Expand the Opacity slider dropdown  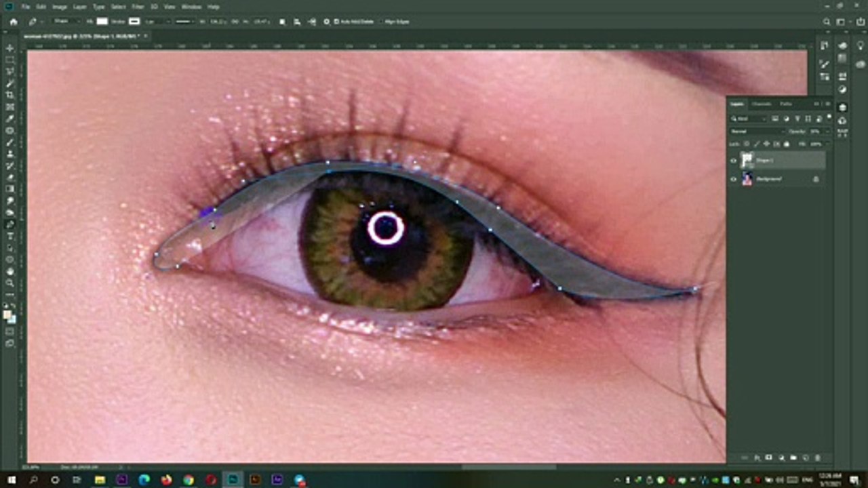coord(828,131)
